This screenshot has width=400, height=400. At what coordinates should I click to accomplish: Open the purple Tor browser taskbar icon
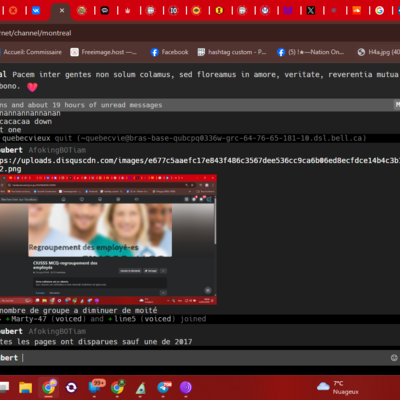coord(186,387)
